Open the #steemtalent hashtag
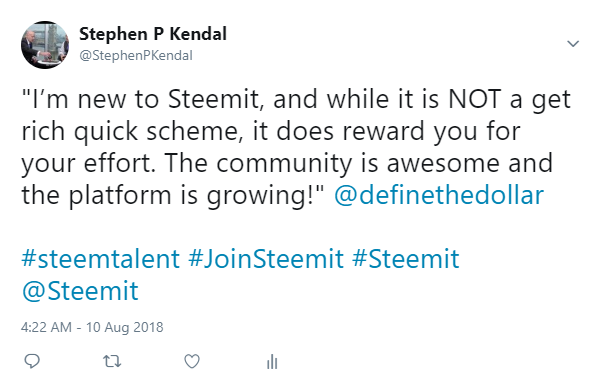The image size is (609, 383). (x=101, y=259)
